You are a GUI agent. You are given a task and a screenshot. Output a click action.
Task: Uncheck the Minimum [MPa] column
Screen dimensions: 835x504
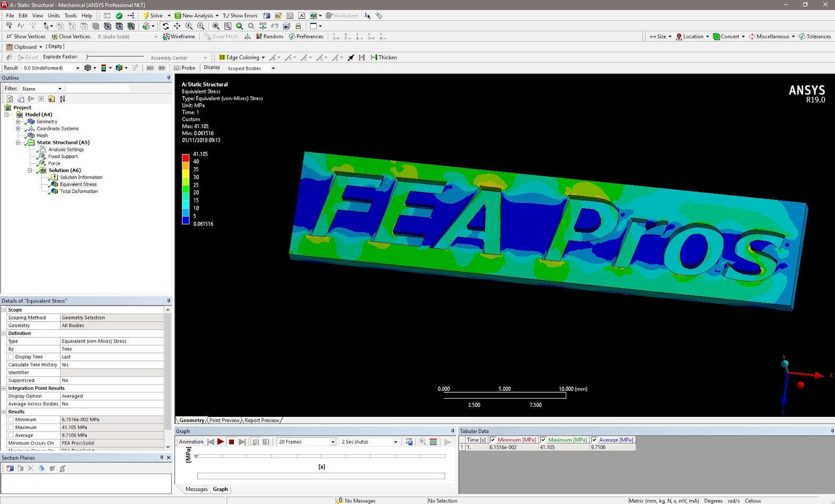coord(493,440)
